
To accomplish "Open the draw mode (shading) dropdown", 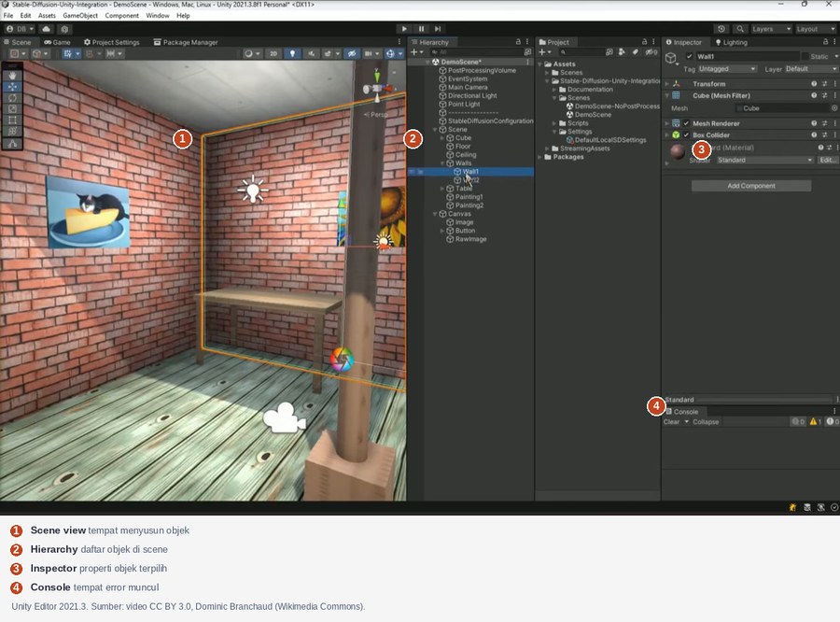I will tap(251, 53).
